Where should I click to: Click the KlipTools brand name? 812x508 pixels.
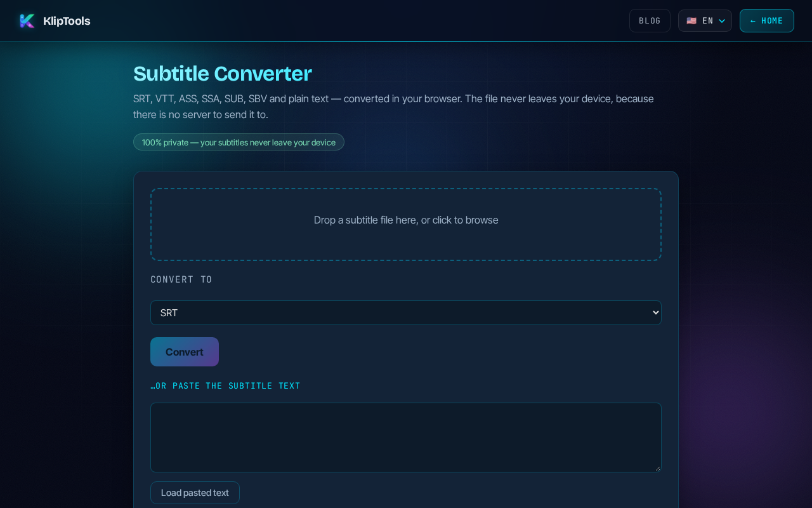[67, 21]
